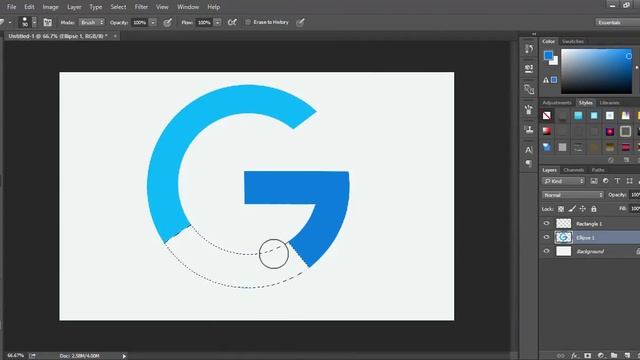Toggle Lock transparent pixels
Screen dimensions: 640x360
(561, 209)
